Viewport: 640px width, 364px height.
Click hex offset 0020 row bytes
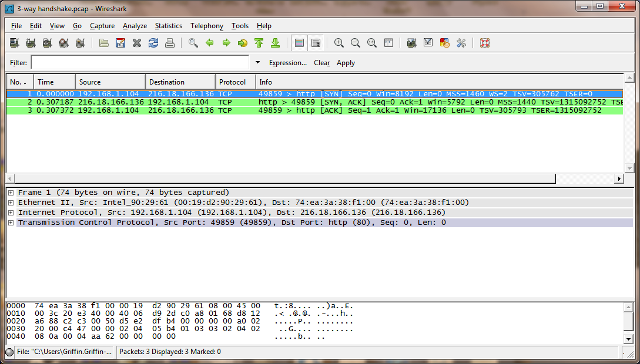point(148,321)
